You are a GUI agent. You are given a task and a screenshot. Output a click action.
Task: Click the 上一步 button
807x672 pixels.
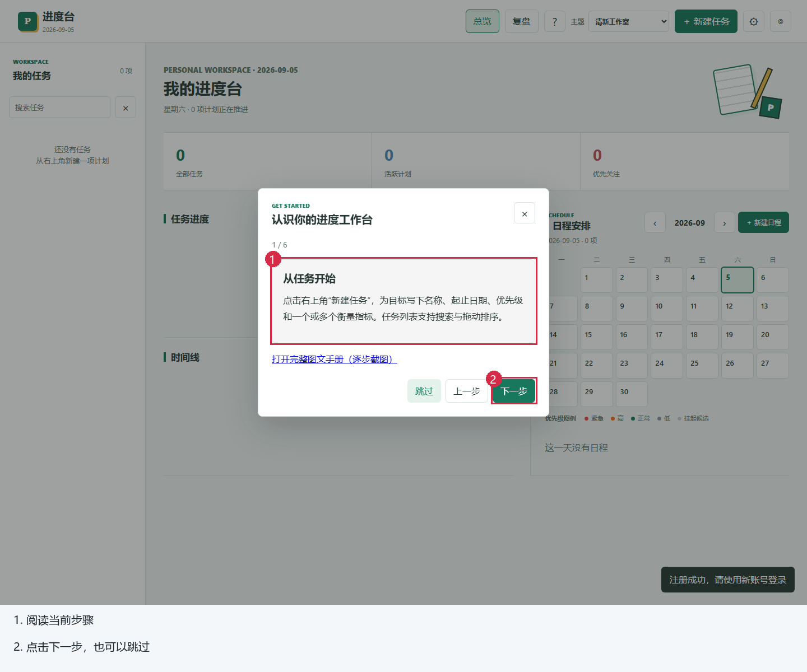tap(467, 391)
